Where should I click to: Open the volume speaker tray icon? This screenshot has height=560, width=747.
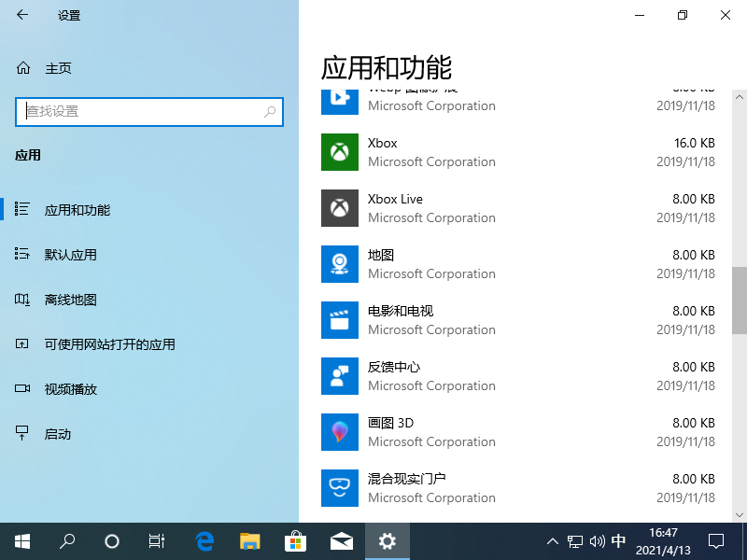point(597,541)
